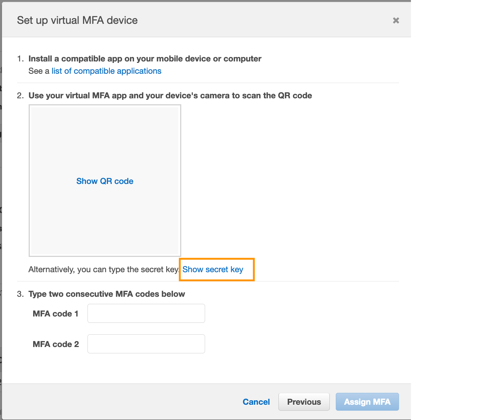Viewport: 504px width, 420px height.
Task: Click inside the MFA code 2 field
Action: click(x=146, y=344)
